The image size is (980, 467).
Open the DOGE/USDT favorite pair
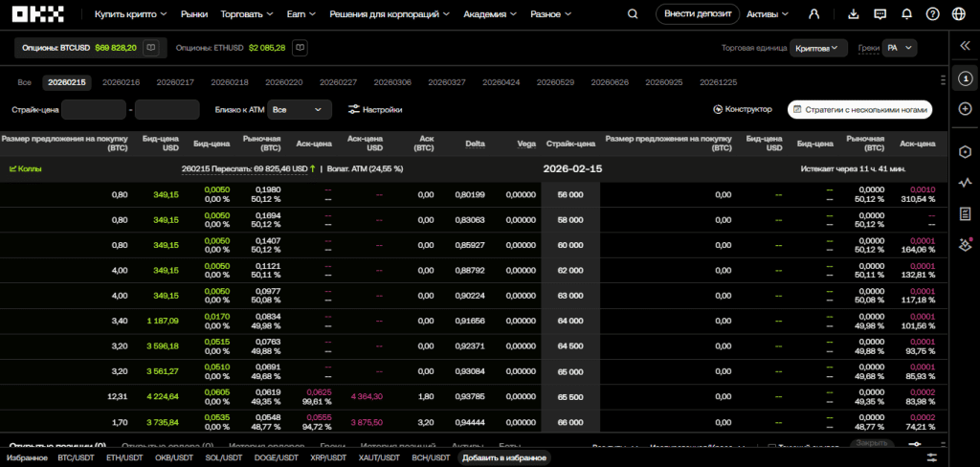(x=277, y=457)
